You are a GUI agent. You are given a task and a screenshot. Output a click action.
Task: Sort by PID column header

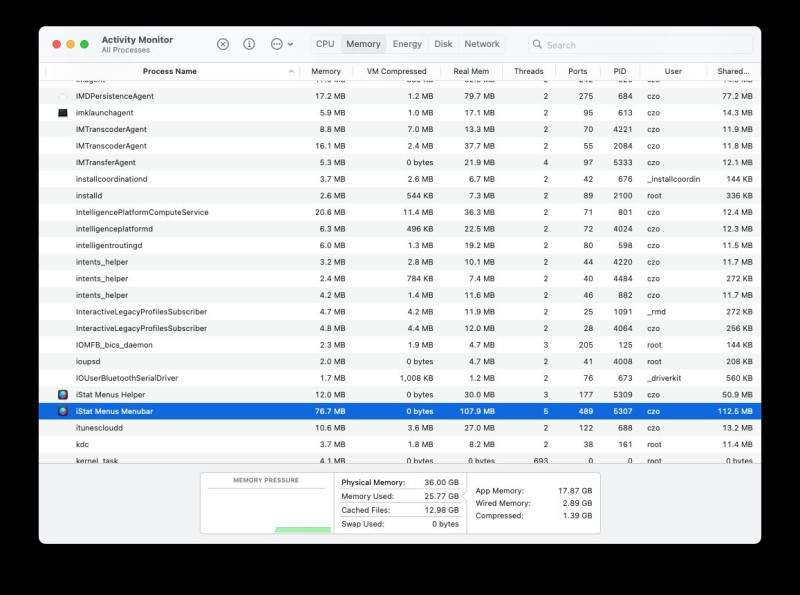[620, 71]
